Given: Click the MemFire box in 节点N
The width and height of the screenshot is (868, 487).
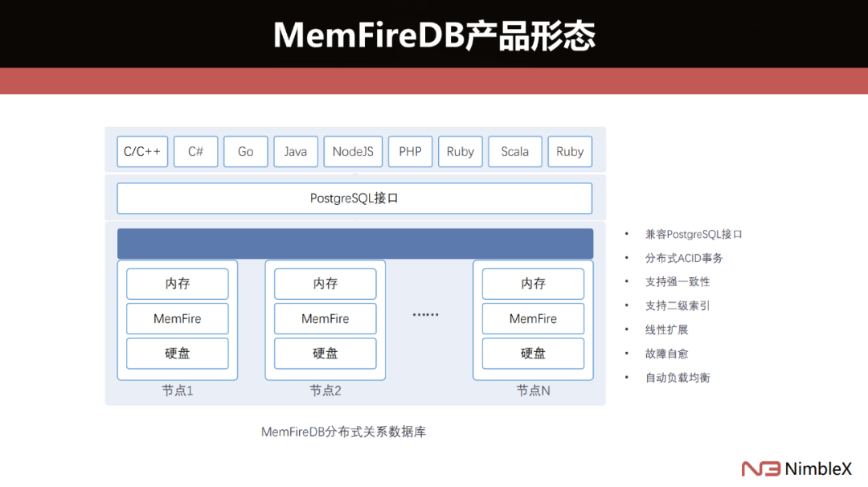Looking at the screenshot, I should coord(533,319).
